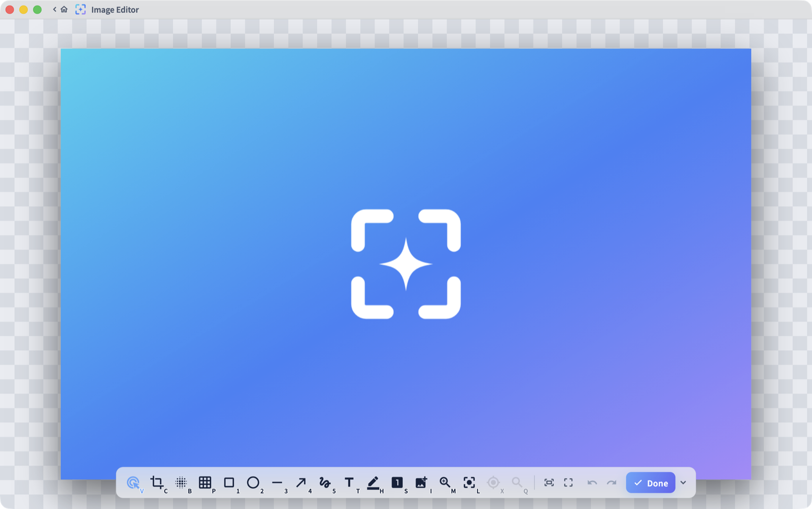This screenshot has height=509, width=812.
Task: Select the Rectangle shape tool
Action: [229, 483]
